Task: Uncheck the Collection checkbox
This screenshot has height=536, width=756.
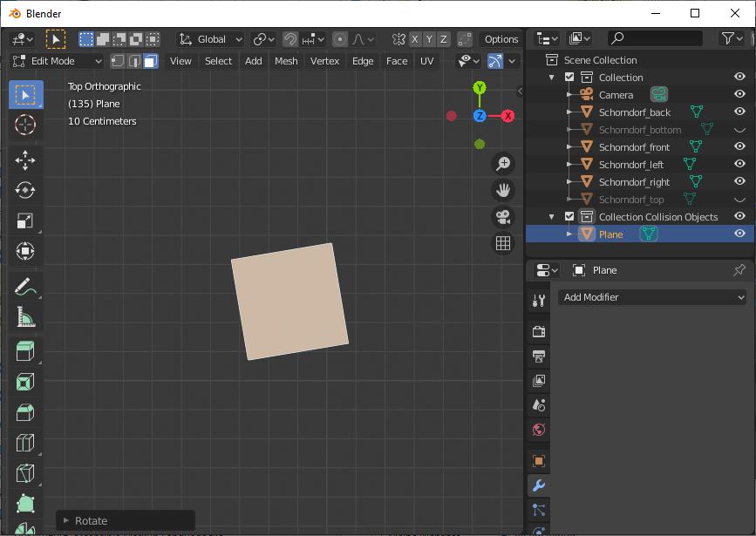Action: click(x=569, y=77)
